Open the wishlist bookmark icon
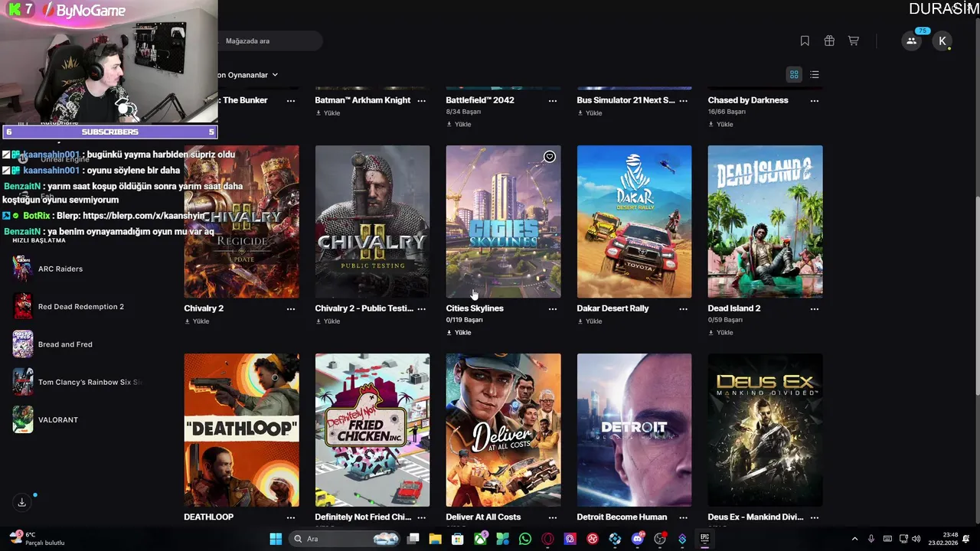 click(805, 41)
